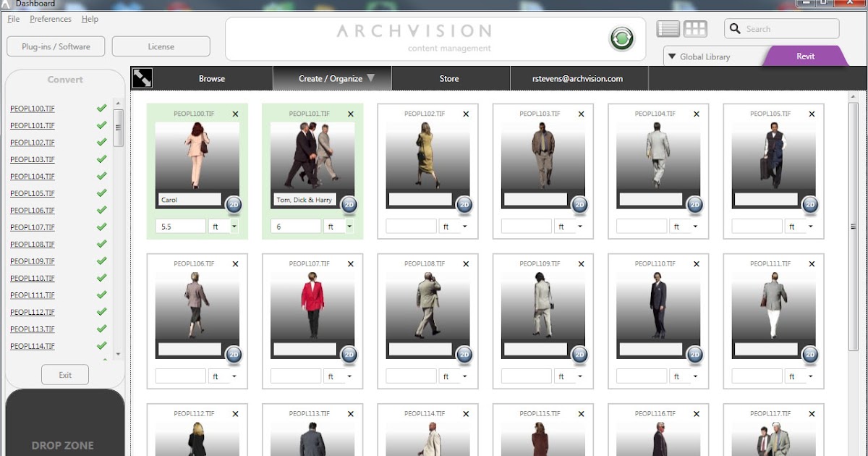Screen dimensions: 868x456
Task: Remove PEOPL103.TIF card with X
Action: click(x=582, y=114)
